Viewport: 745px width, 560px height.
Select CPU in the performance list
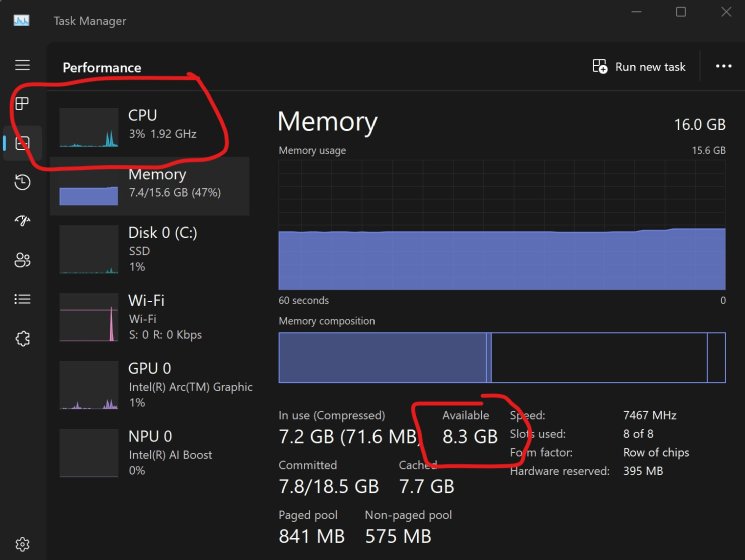point(150,125)
